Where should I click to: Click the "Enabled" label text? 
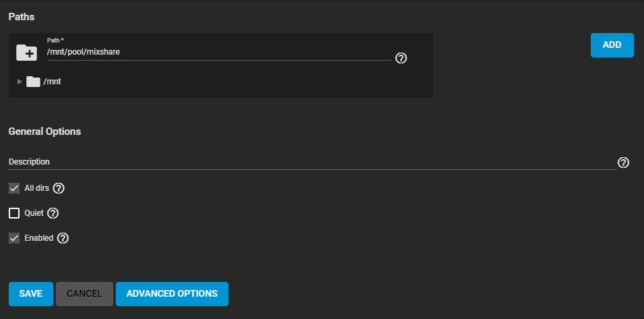click(38, 238)
